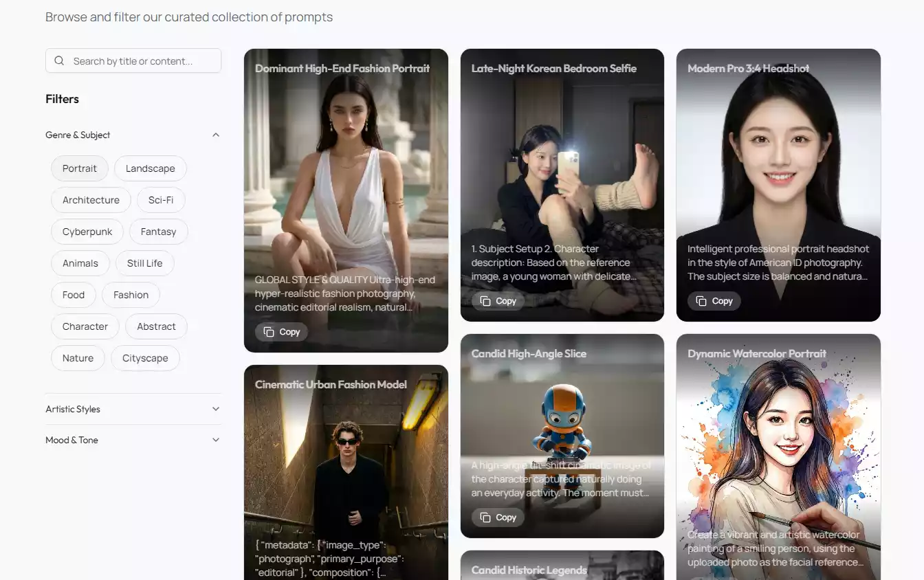This screenshot has height=580, width=924.
Task: Select the Fashion filter tag
Action: 131,295
